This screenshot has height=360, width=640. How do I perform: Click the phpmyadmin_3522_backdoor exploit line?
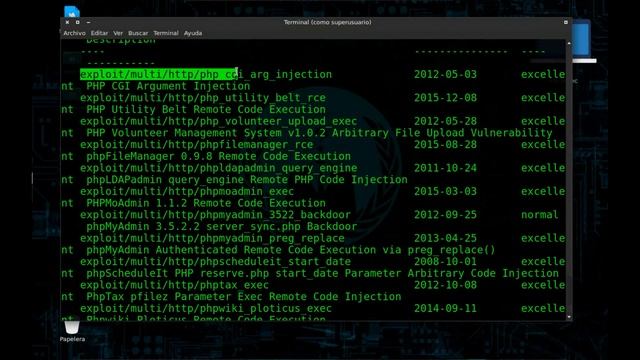[x=215, y=215]
